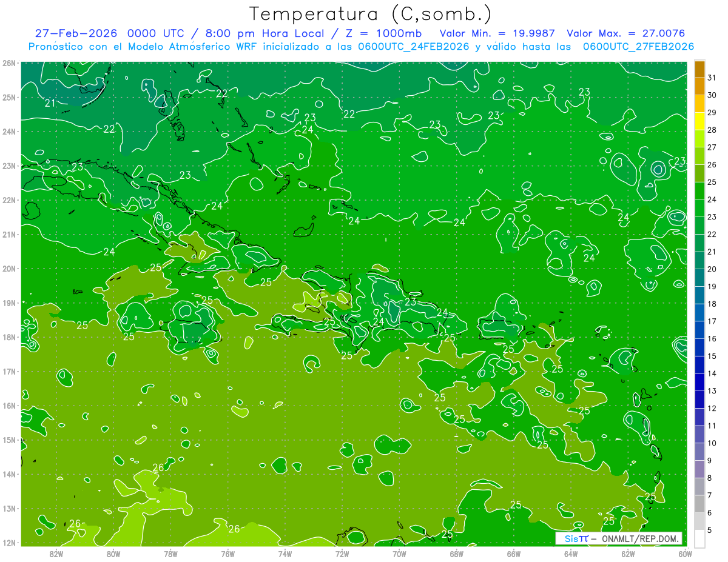The image size is (728, 562).
Task: Click the '15N' latitude axis label
Action: point(9,440)
